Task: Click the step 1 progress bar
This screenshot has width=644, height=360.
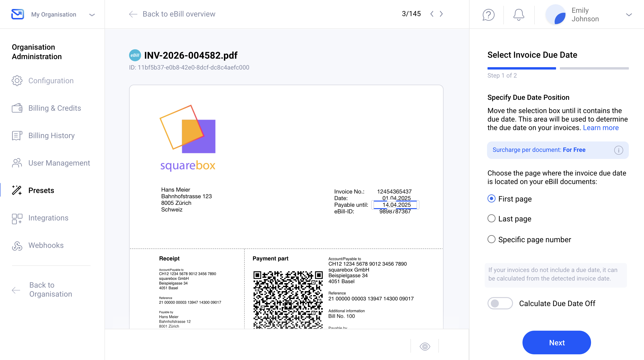Action: (522, 68)
